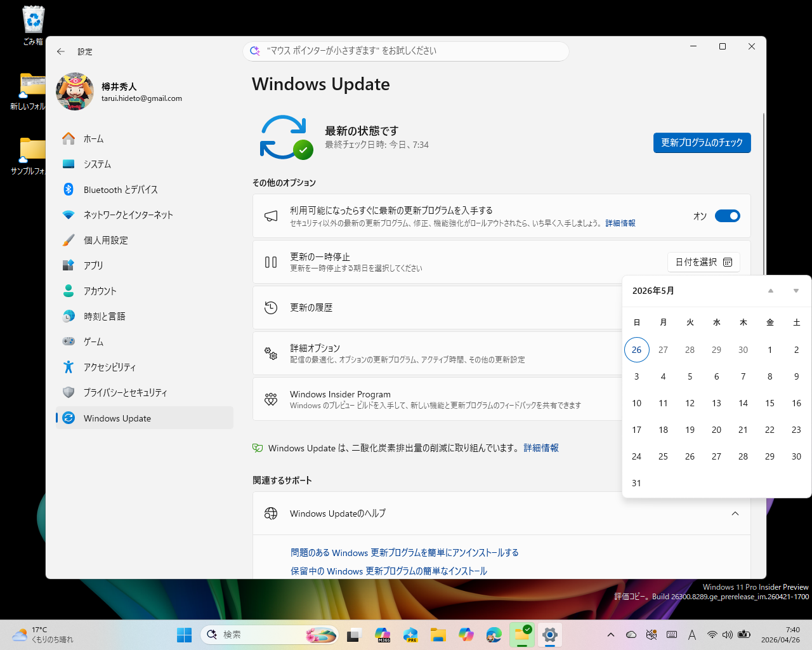The image size is (812, 650).
Task: Open ネットワークとインターネット settings
Action: [145, 215]
